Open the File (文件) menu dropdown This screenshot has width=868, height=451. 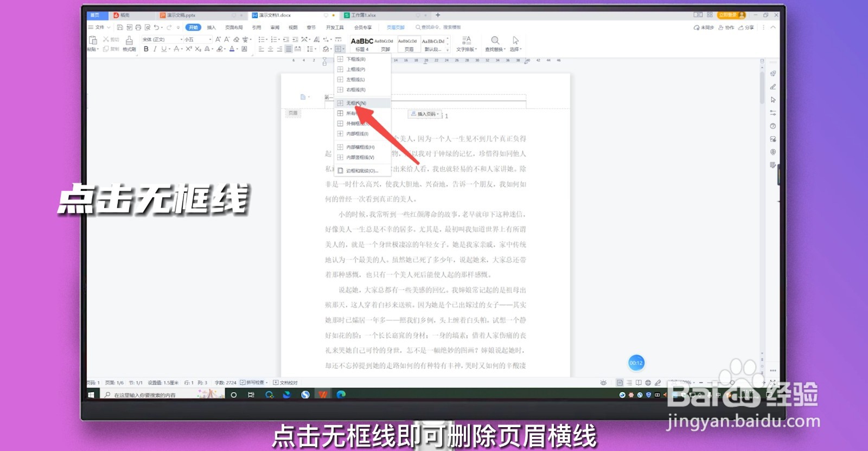click(99, 27)
